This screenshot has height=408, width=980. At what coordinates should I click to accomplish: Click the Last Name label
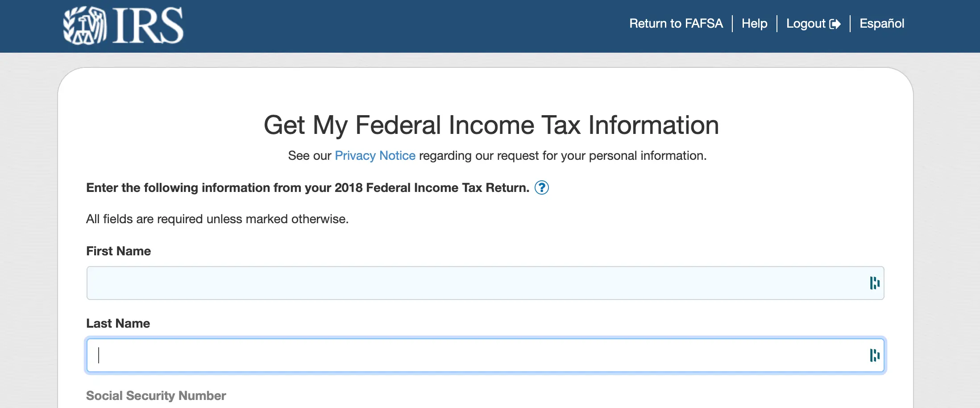coord(118,323)
